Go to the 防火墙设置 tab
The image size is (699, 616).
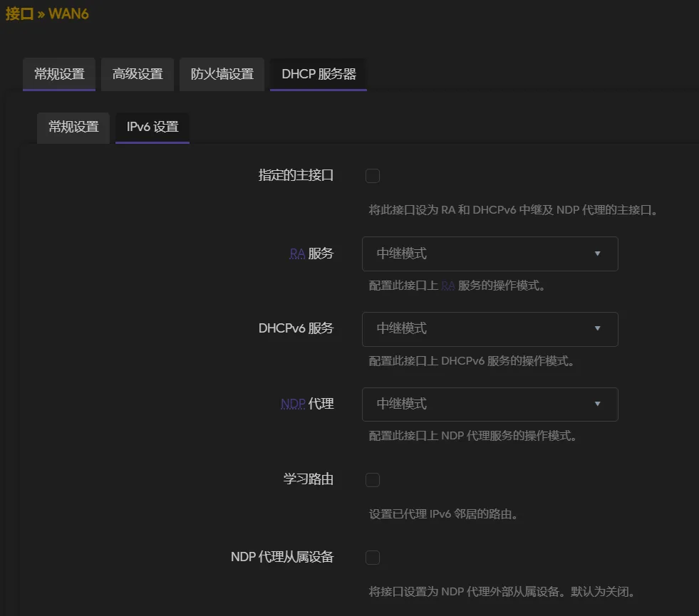pyautogui.click(x=222, y=74)
